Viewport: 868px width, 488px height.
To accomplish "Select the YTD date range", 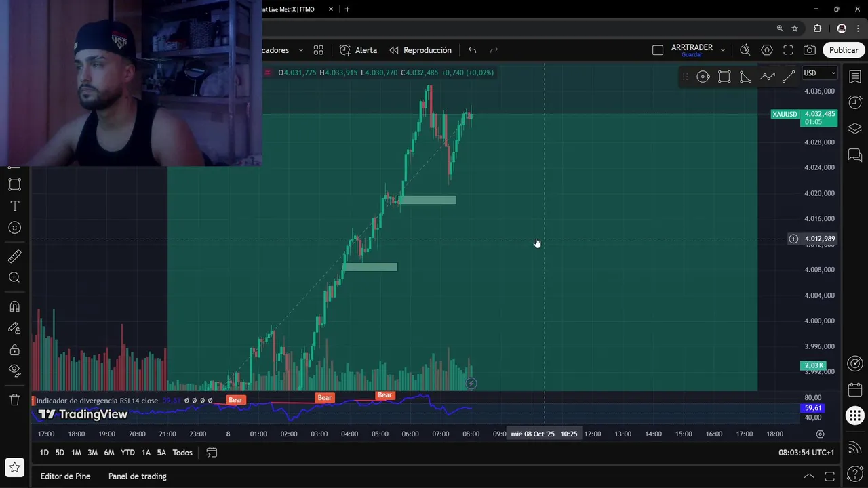I will coord(127,453).
